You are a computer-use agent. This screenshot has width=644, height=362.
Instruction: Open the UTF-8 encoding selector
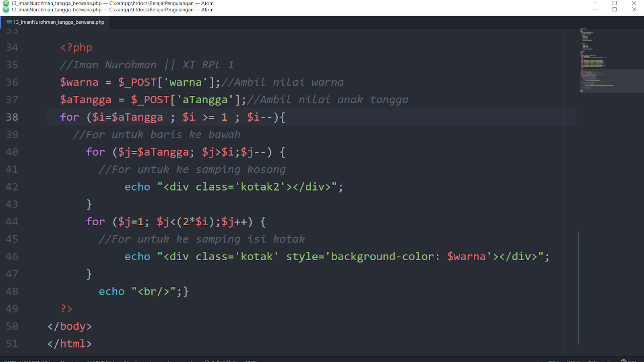(x=574, y=361)
